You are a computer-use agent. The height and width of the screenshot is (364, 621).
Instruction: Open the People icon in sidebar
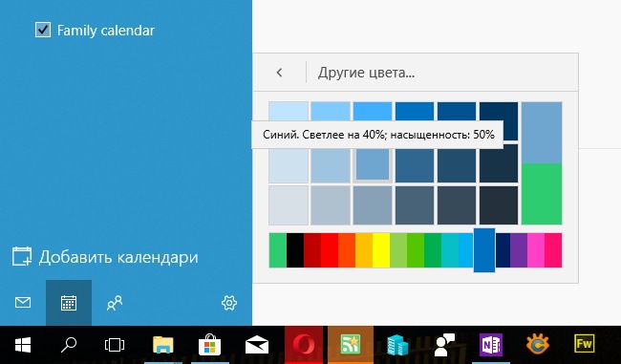click(x=115, y=303)
